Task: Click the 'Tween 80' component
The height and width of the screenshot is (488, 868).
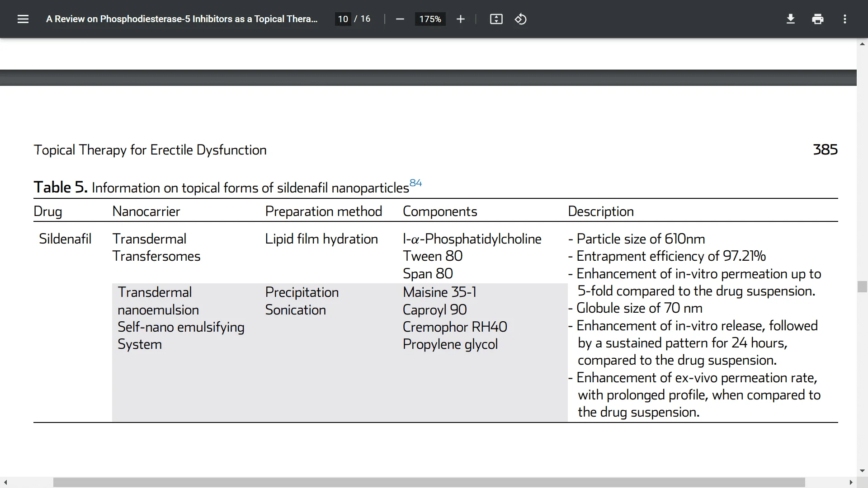Action: point(433,256)
